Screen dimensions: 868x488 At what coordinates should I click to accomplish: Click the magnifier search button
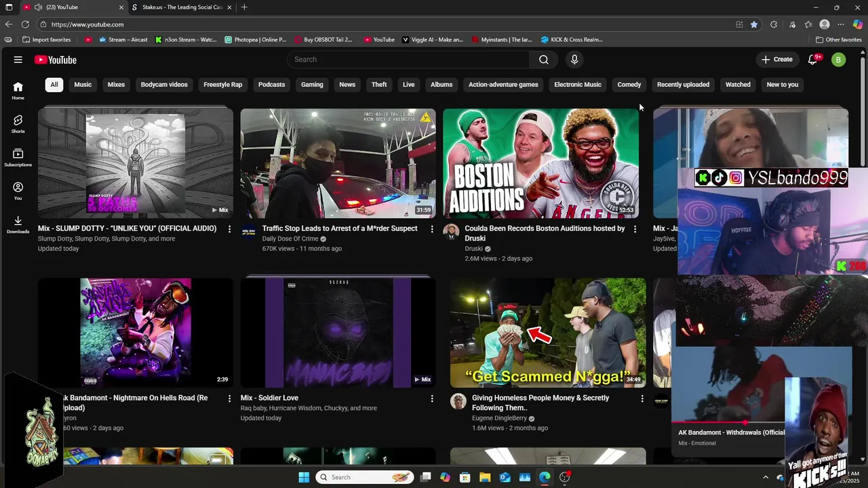coord(544,60)
